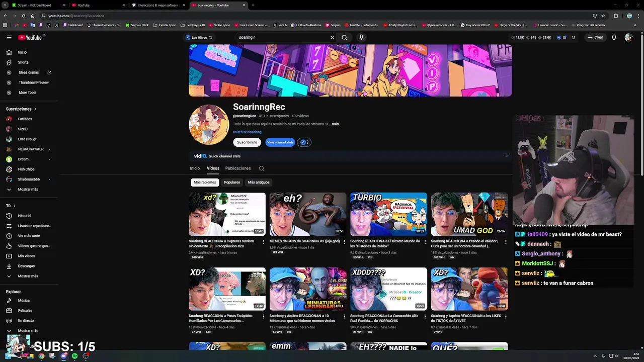Go to Dream subscription channel
This screenshot has height=362, width=644.
coord(18,159)
